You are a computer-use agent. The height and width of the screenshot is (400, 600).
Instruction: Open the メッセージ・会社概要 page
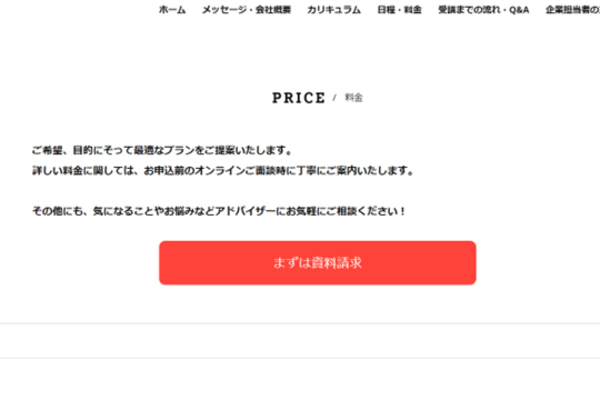pyautogui.click(x=246, y=9)
